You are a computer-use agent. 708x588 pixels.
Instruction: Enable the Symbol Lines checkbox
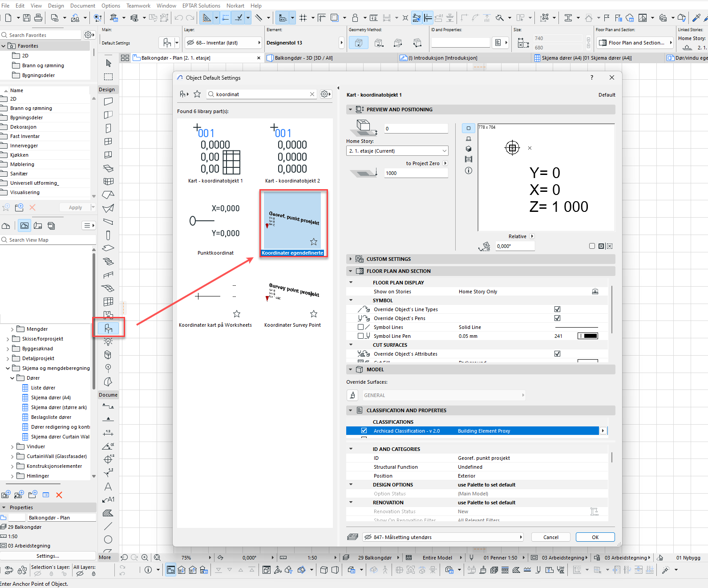tap(361, 327)
